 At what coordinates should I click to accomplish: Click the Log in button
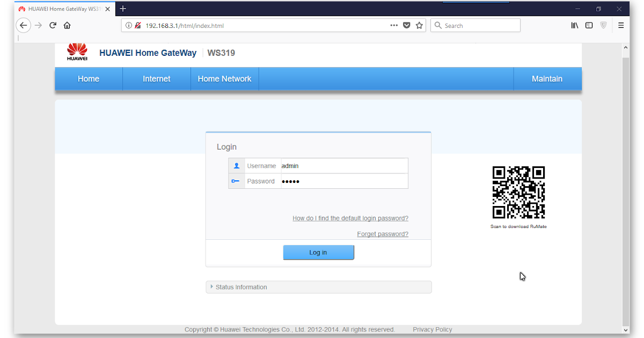318,252
